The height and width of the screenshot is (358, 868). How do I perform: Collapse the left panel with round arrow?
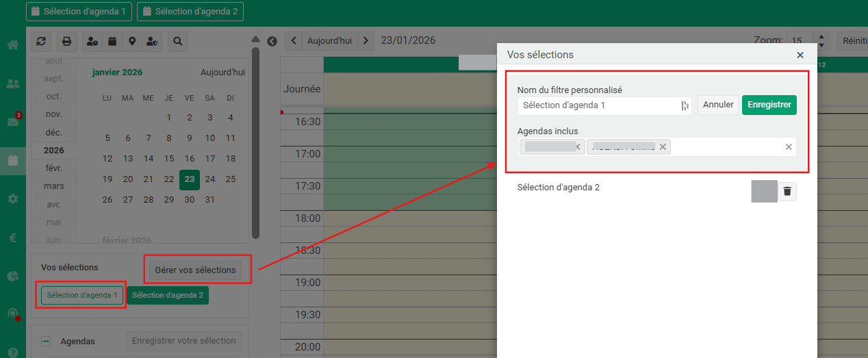coord(272,41)
